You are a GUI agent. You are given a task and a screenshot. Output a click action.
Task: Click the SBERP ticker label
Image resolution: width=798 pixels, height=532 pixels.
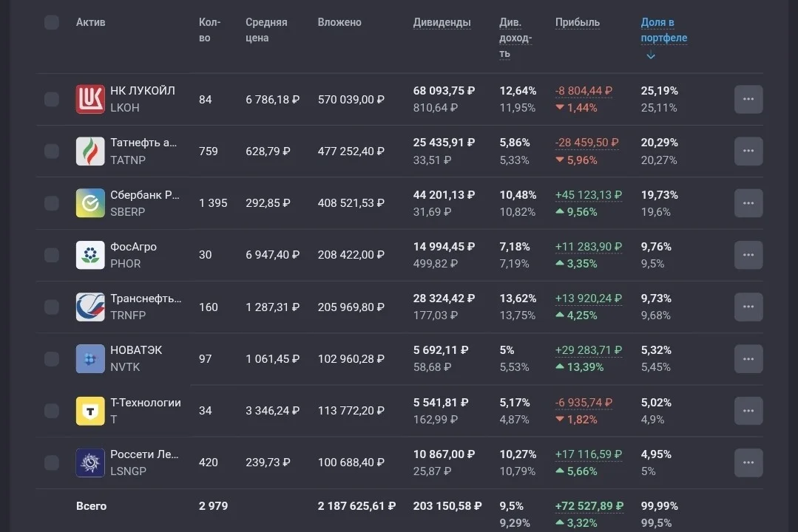point(128,212)
